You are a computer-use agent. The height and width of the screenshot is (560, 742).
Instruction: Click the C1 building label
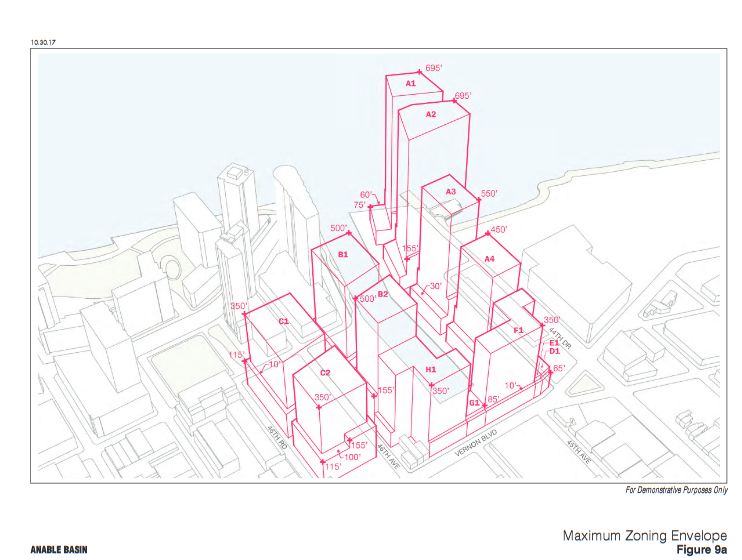[x=283, y=321]
